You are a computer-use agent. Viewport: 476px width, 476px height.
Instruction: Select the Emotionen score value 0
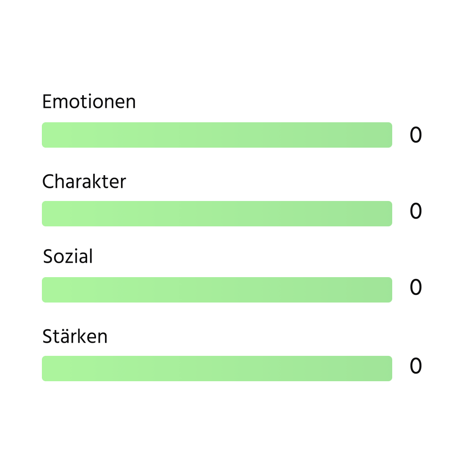point(415,135)
